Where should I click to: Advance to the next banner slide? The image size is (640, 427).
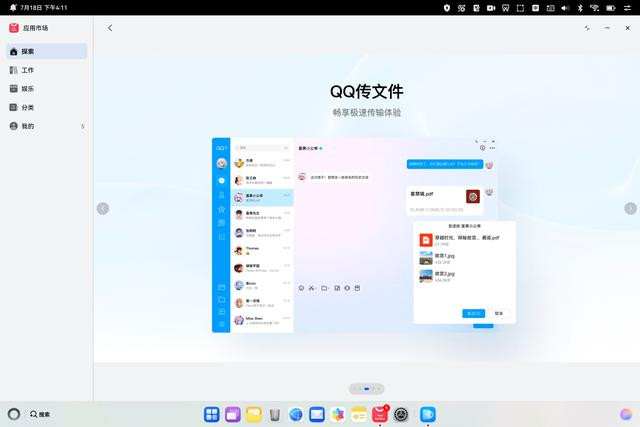point(630,209)
